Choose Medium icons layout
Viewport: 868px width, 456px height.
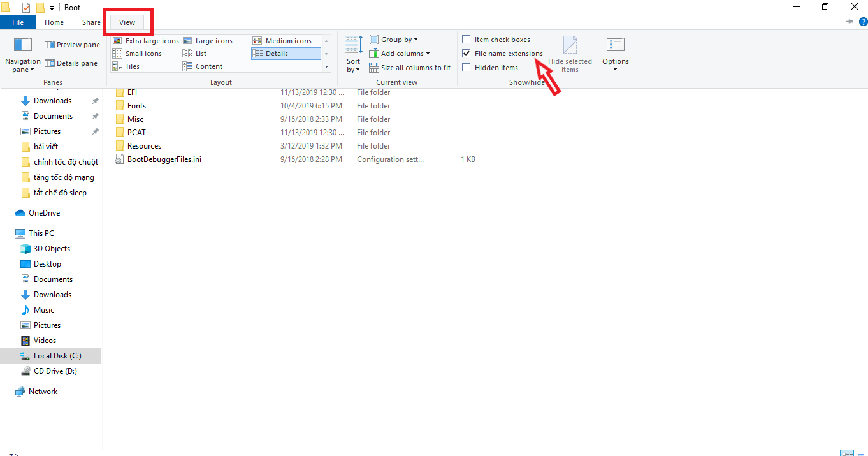pos(282,41)
